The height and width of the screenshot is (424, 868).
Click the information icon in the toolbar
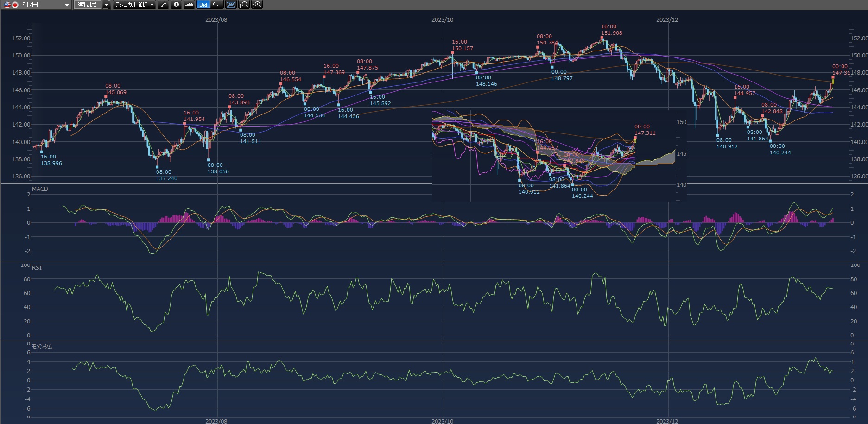coord(176,5)
